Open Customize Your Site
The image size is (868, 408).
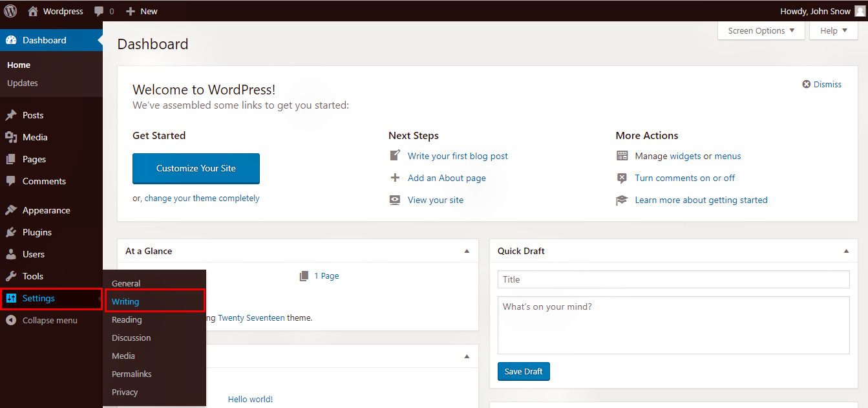click(196, 168)
